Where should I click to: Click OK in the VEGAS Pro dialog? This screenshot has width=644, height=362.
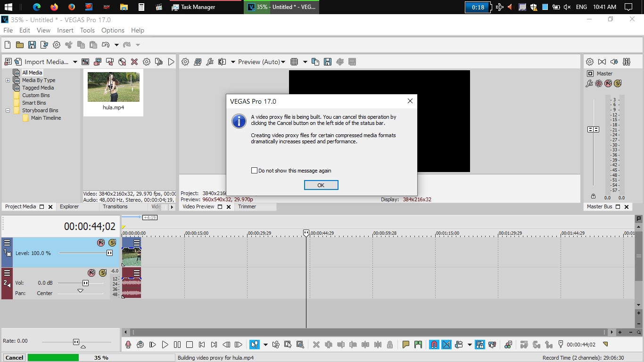[321, 185]
